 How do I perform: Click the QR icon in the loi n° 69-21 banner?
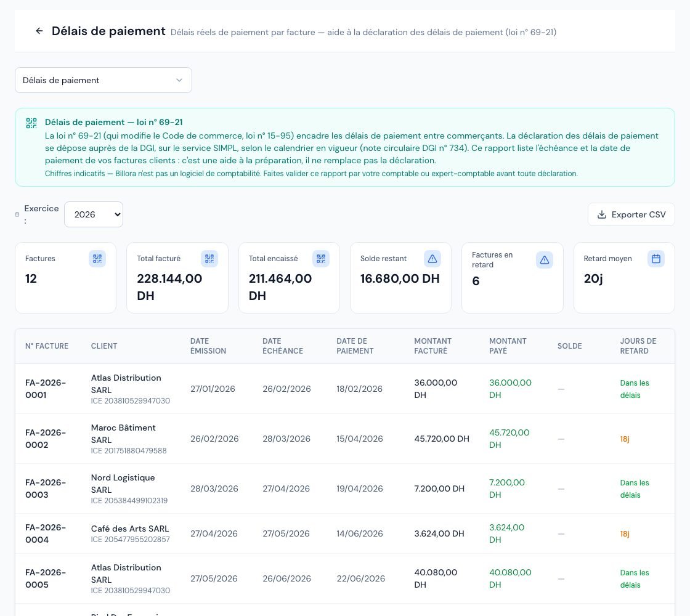point(31,123)
